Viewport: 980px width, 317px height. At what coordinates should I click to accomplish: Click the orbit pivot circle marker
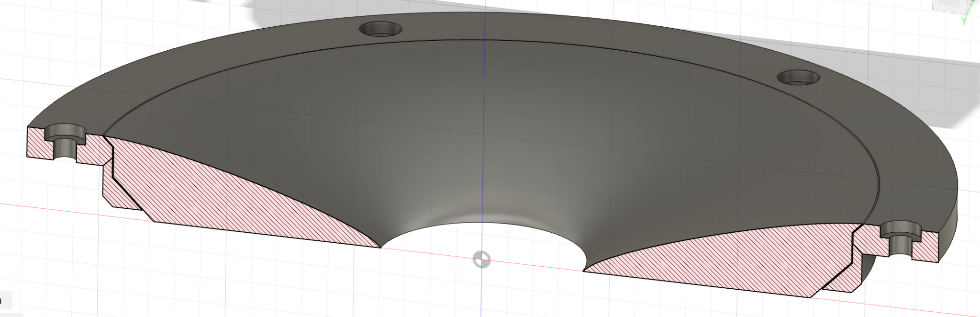482,260
